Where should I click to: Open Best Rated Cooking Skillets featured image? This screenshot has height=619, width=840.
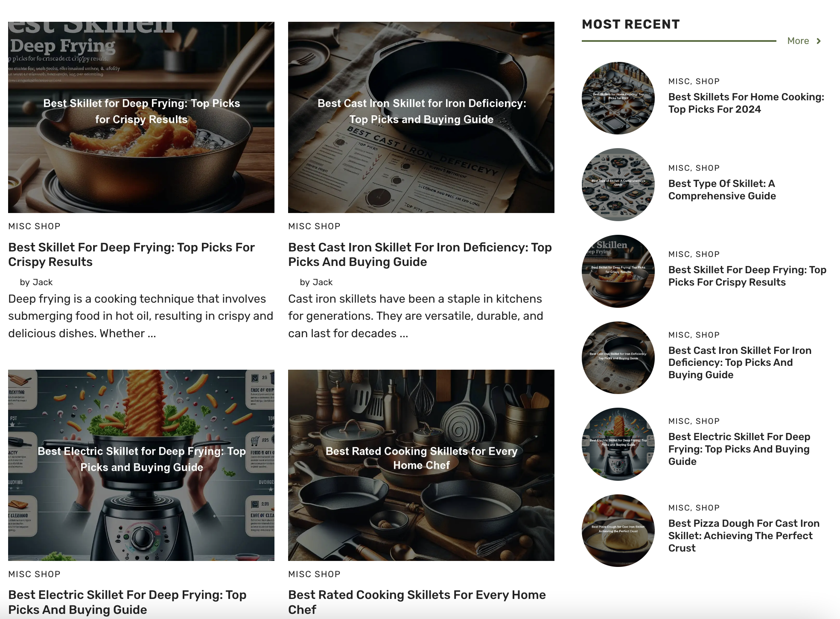click(x=421, y=465)
